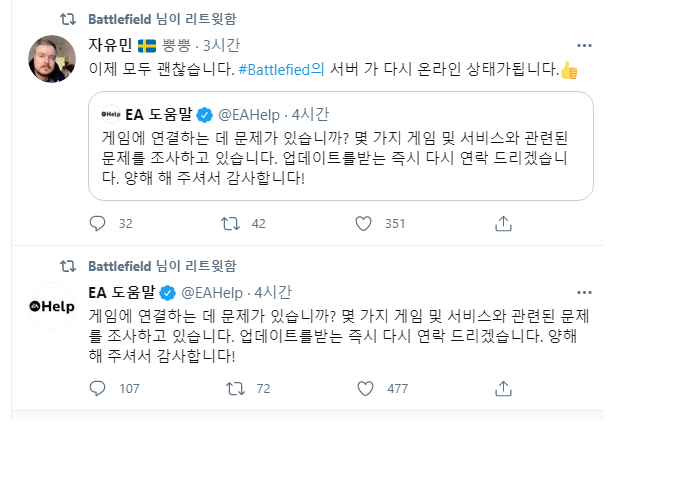This screenshot has width=700, height=503.
Task: Like the EA 도움말 tweet with 477 likes
Action: click(x=366, y=388)
